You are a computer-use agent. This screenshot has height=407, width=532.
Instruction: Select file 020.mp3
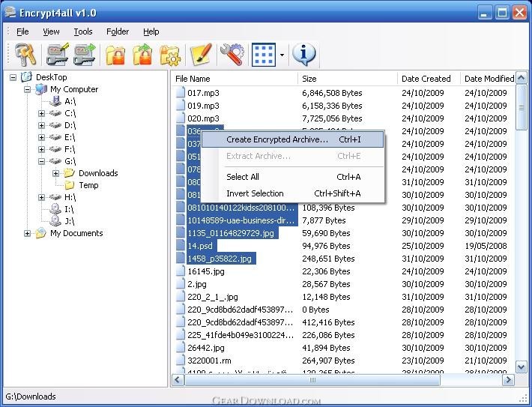[203, 118]
